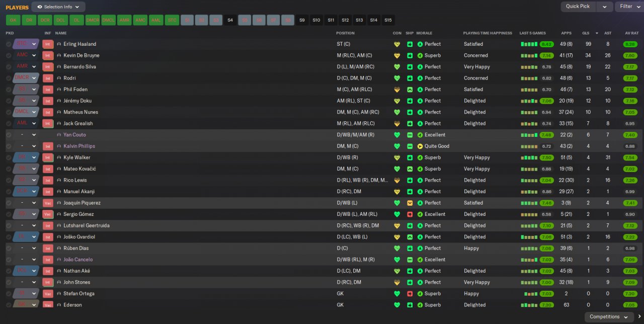Click the Int badge next to Jack Grealish
The height and width of the screenshot is (324, 644).
[x=48, y=124]
